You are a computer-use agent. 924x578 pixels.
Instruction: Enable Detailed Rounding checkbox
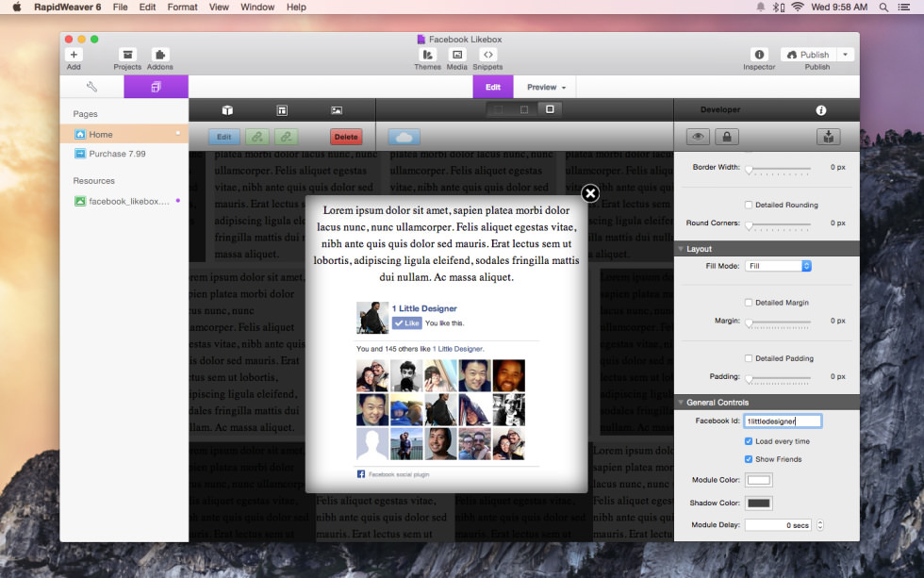pos(749,205)
